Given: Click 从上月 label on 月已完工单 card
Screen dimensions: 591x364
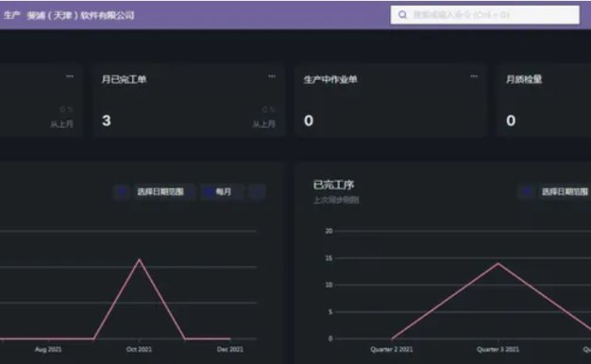Looking at the screenshot, I should (x=263, y=124).
